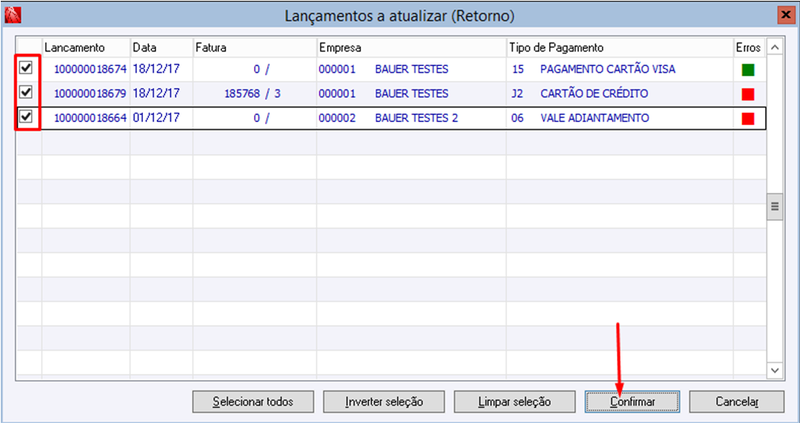Click the Fatura column header

pos(255,47)
